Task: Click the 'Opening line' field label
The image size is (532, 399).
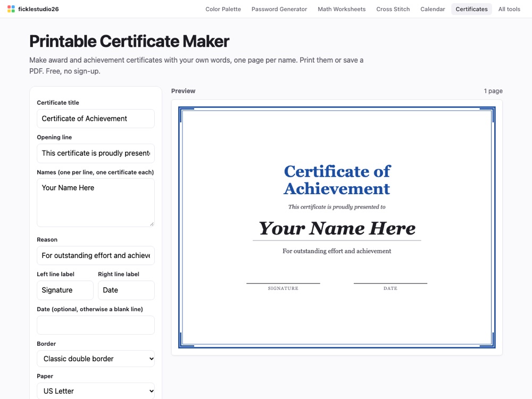Action: [54, 137]
